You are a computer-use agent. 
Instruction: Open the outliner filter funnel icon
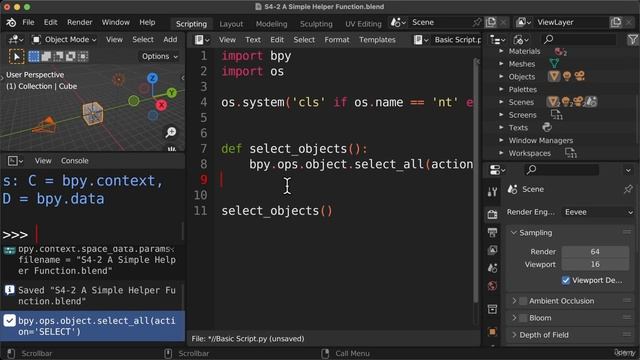click(x=633, y=39)
